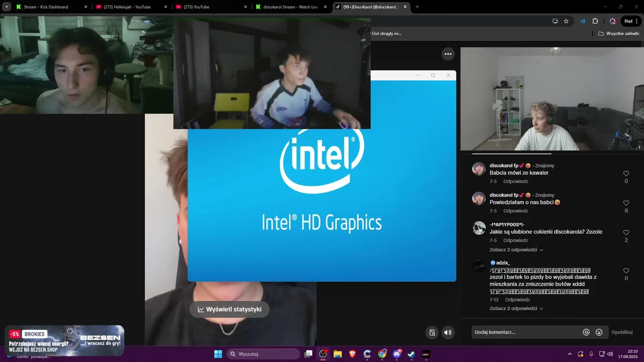Expand the hidden system tray icons
Viewport: 644px width, 362px height.
tap(570, 354)
